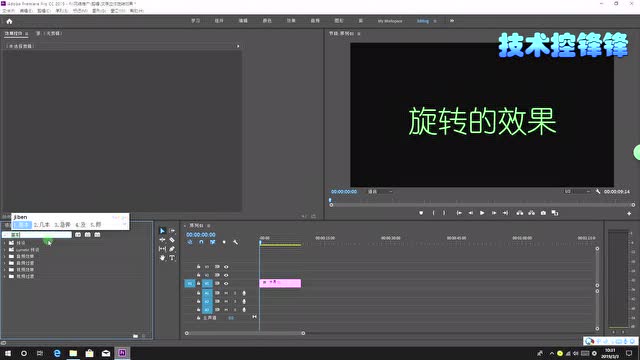
Task: Click the Home icon in Premiere
Action: coord(9,21)
